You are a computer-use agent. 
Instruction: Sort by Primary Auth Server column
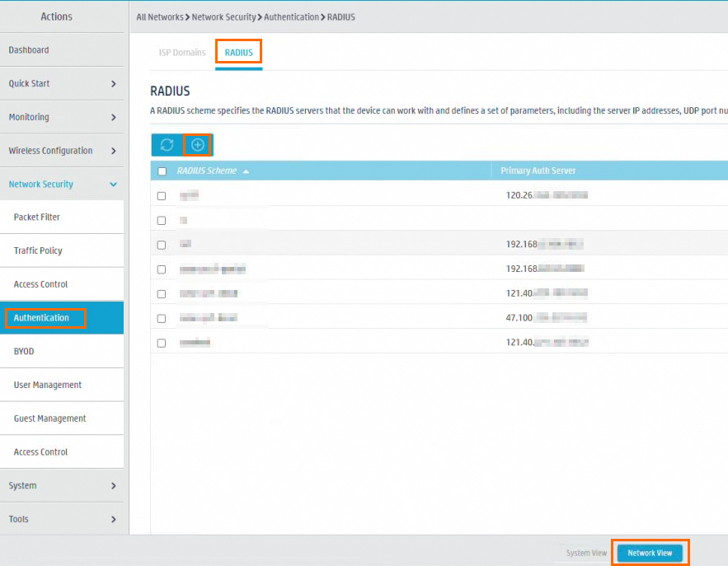coord(538,171)
